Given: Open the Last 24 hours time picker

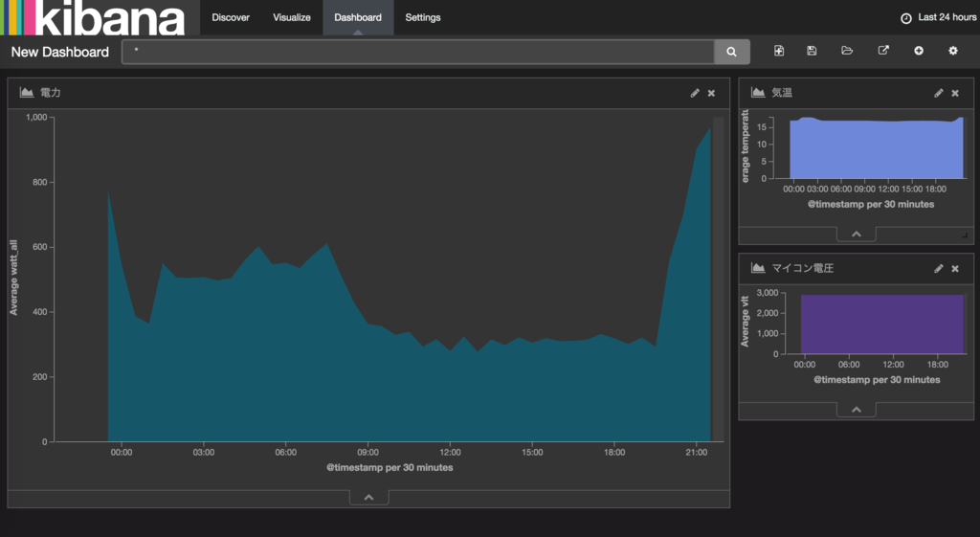Looking at the screenshot, I should (939, 17).
